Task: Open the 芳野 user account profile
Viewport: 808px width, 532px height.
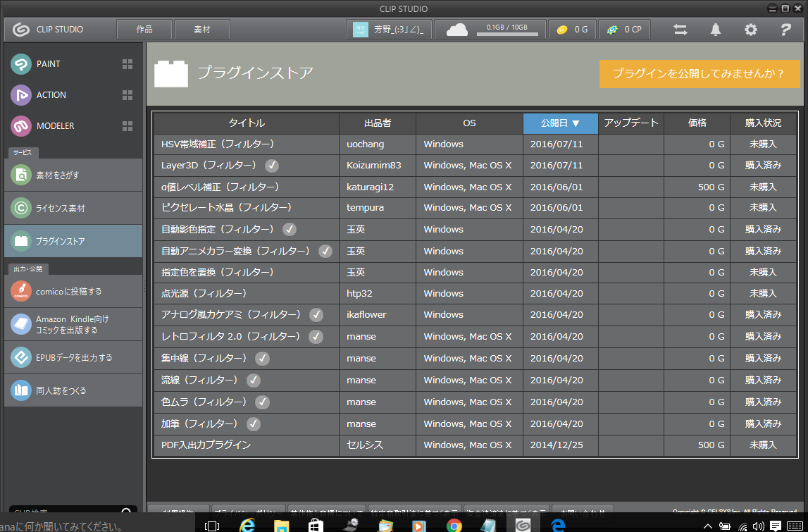Action: coord(389,30)
